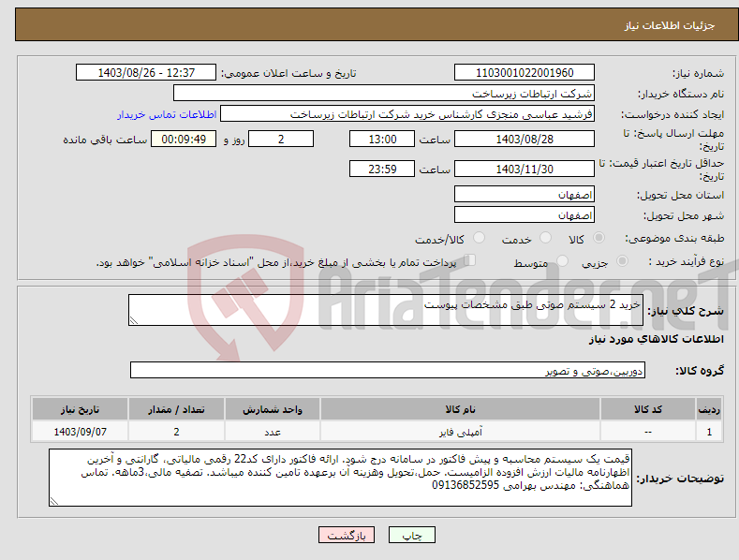
Task: Click the تاریخ نیاز column header
Action: (81, 409)
